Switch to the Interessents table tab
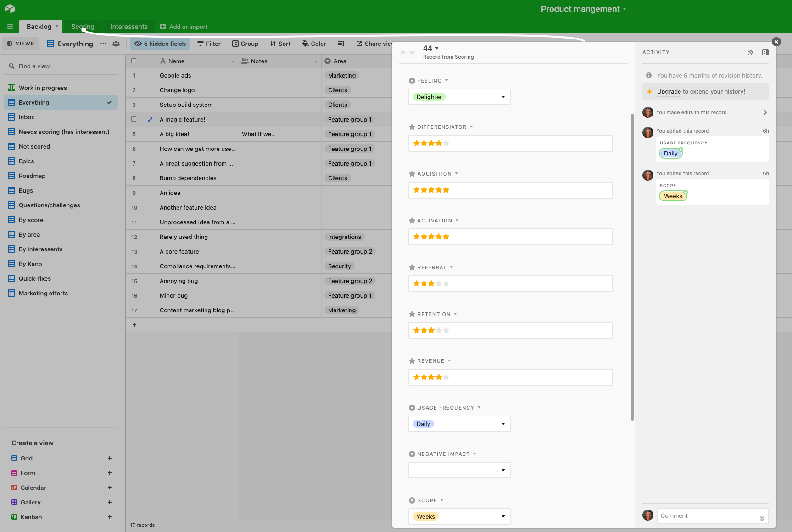792x532 pixels. coord(129,27)
